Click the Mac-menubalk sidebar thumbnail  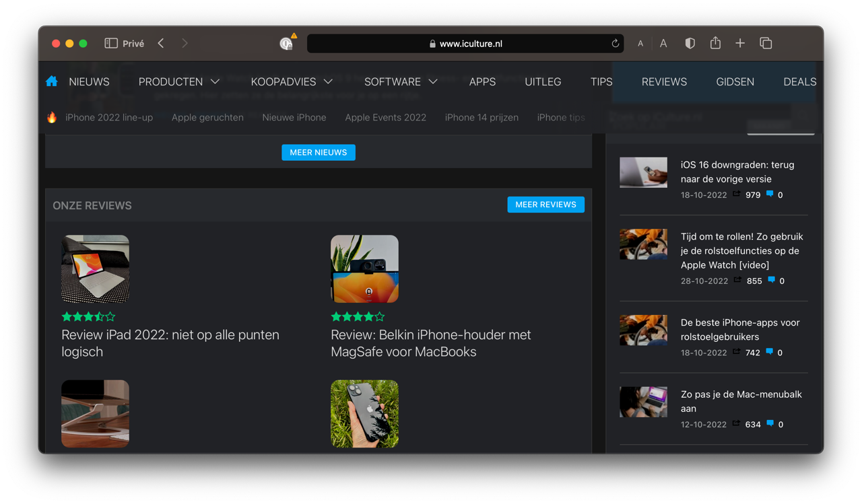point(643,402)
